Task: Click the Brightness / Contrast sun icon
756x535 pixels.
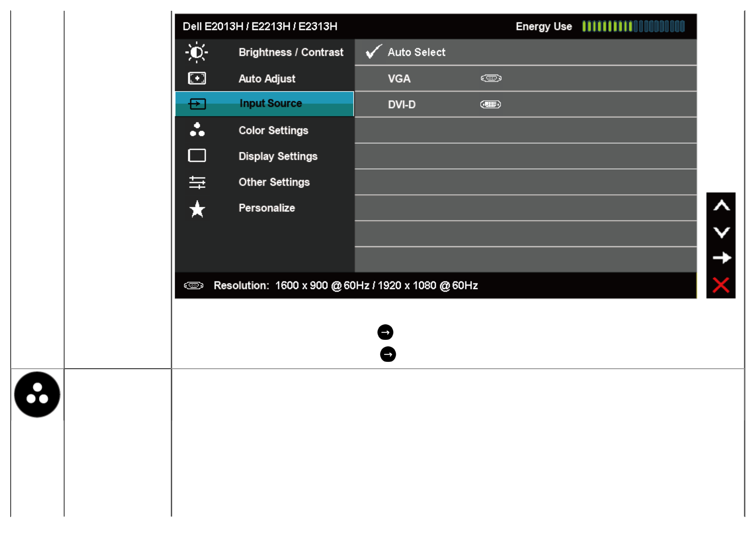Action: point(197,52)
